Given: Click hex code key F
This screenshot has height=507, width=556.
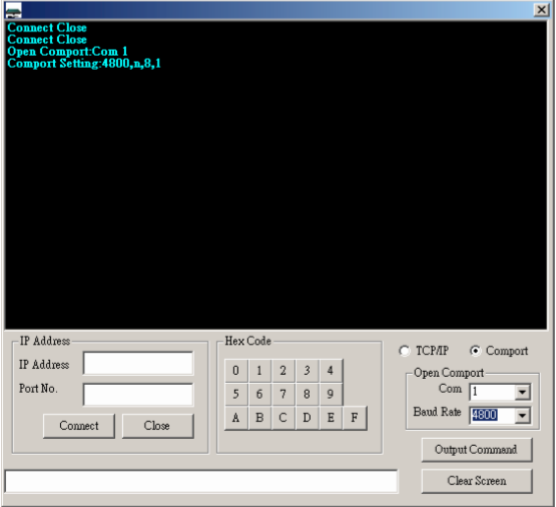Looking at the screenshot, I should [355, 418].
